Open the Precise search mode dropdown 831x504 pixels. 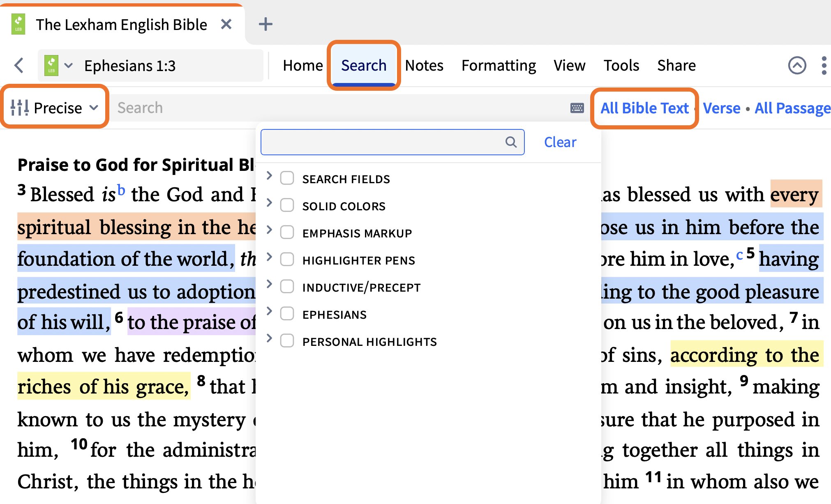click(x=55, y=108)
